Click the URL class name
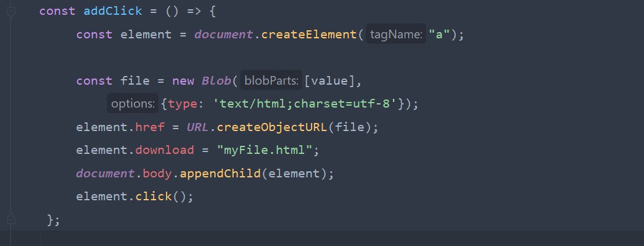The width and height of the screenshot is (644, 246). coord(197,127)
